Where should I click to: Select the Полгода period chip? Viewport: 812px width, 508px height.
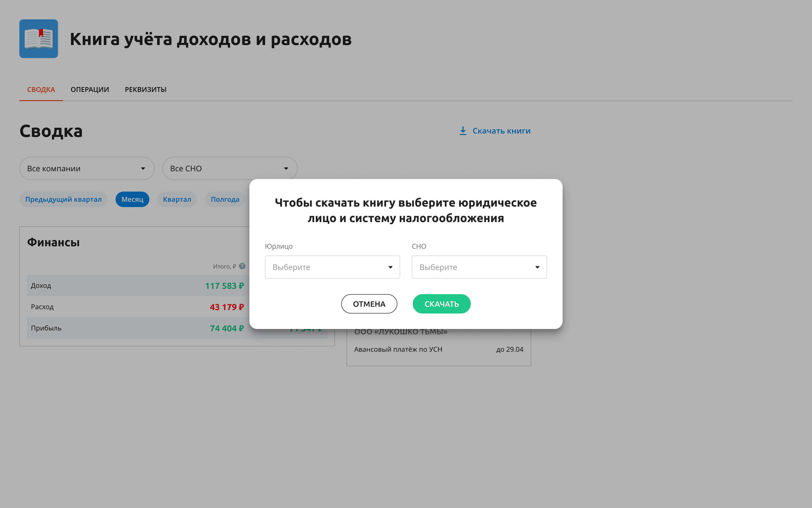click(x=225, y=199)
